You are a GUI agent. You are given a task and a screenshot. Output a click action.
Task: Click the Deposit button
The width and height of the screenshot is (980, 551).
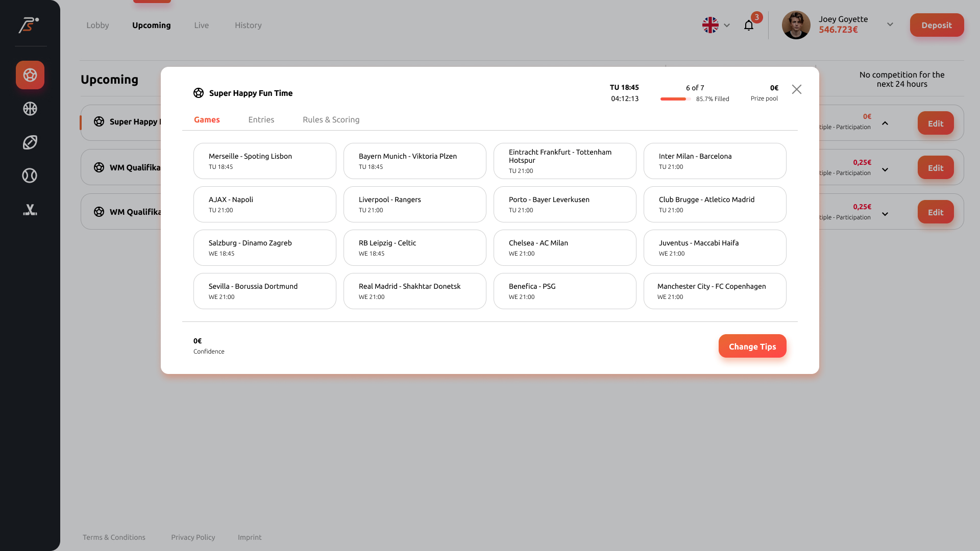[x=937, y=25]
